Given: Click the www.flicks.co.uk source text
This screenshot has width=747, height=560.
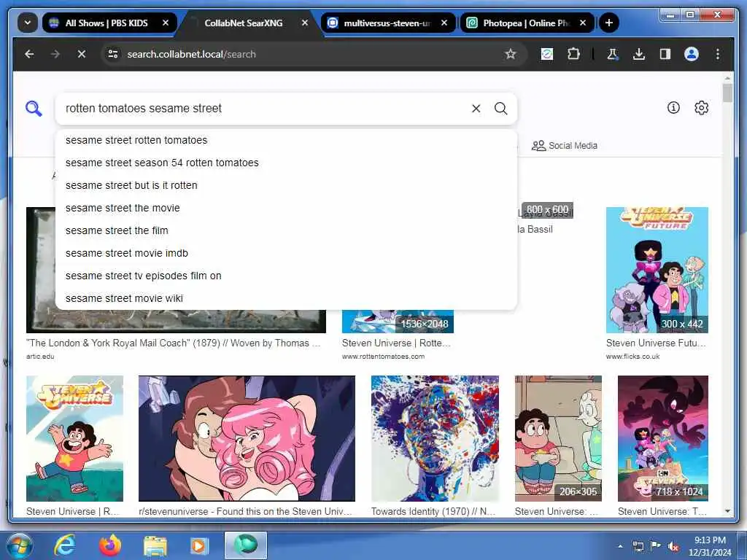Looking at the screenshot, I should [632, 356].
